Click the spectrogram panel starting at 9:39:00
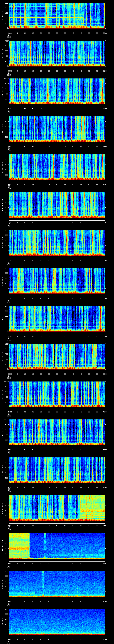 click(x=57, y=394)
